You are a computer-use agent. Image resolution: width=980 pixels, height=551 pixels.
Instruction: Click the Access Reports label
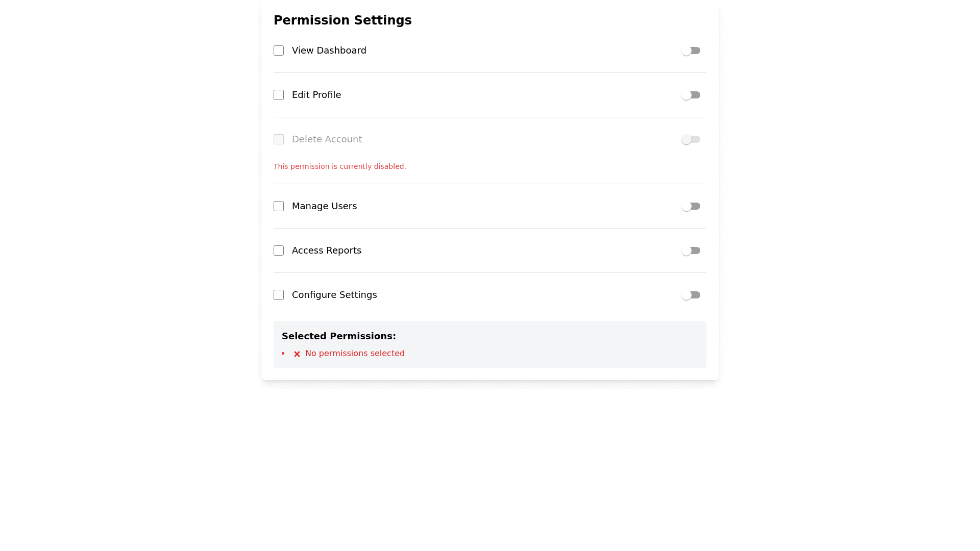coord(326,251)
